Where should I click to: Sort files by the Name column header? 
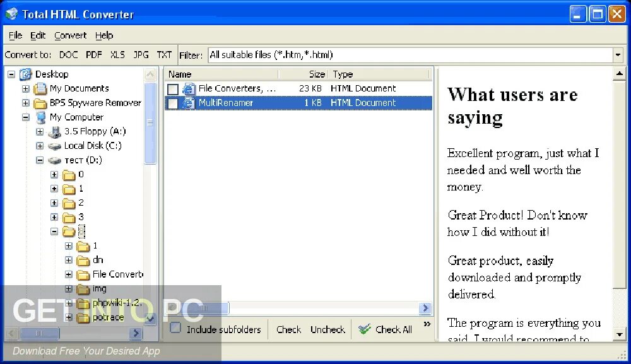221,74
